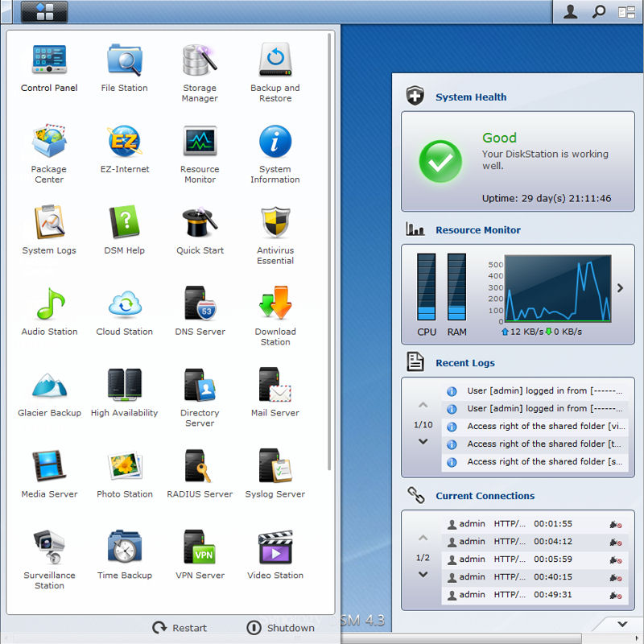Open the user account options
The height and width of the screenshot is (644, 644).
click(570, 11)
